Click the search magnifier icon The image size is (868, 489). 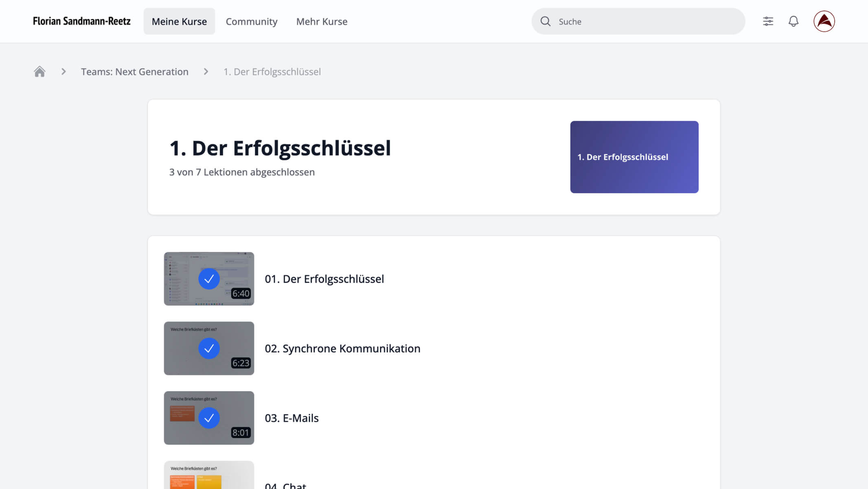tap(545, 21)
